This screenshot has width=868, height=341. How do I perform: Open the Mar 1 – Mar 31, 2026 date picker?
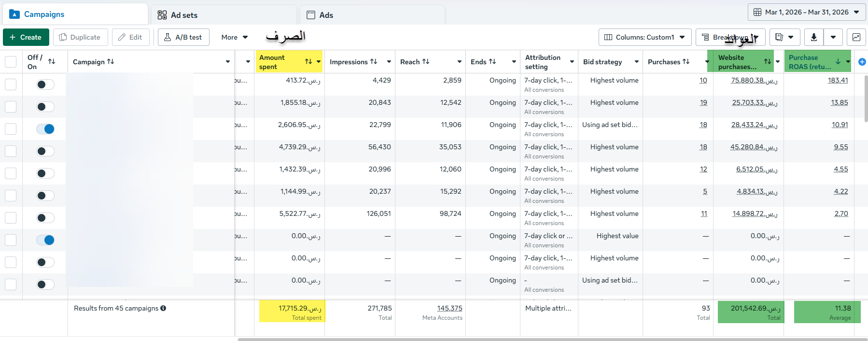pyautogui.click(x=807, y=12)
